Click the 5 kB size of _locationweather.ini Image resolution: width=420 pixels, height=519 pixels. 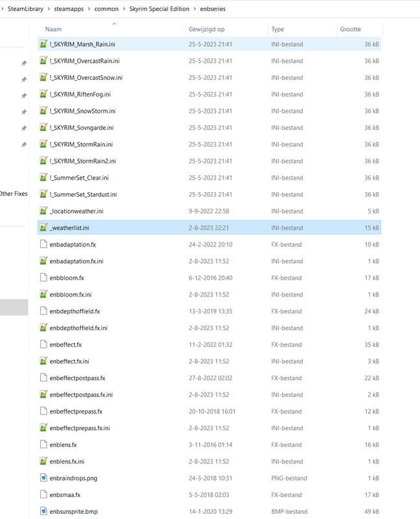click(x=373, y=211)
